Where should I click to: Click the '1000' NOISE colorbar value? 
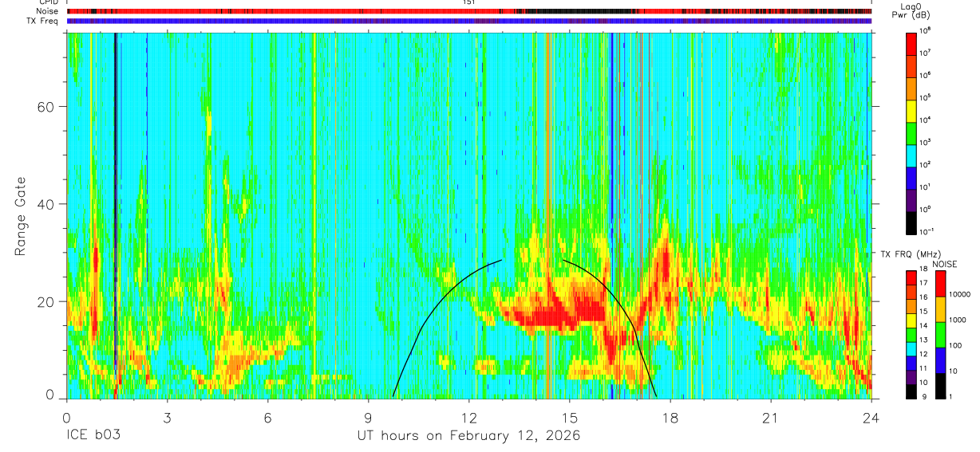pos(956,320)
